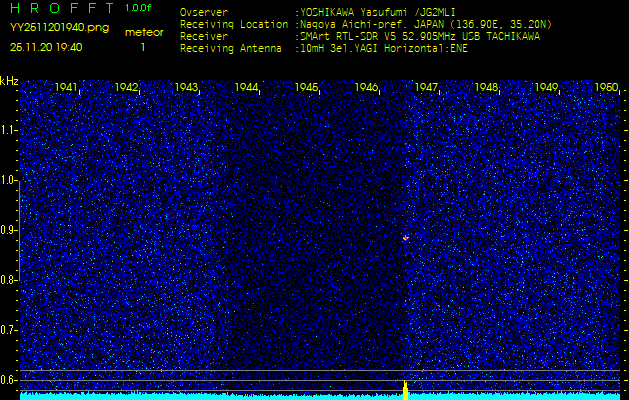Click the yellow signal spike at the bottom
Viewport: 629px width, 400px height.
[405, 388]
